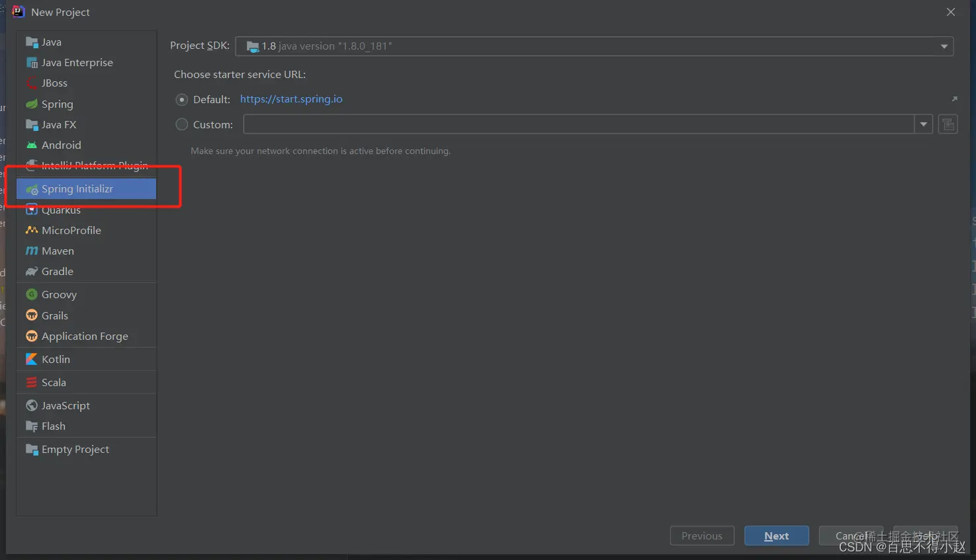
Task: Click the Application Forge icon
Action: [31, 336]
